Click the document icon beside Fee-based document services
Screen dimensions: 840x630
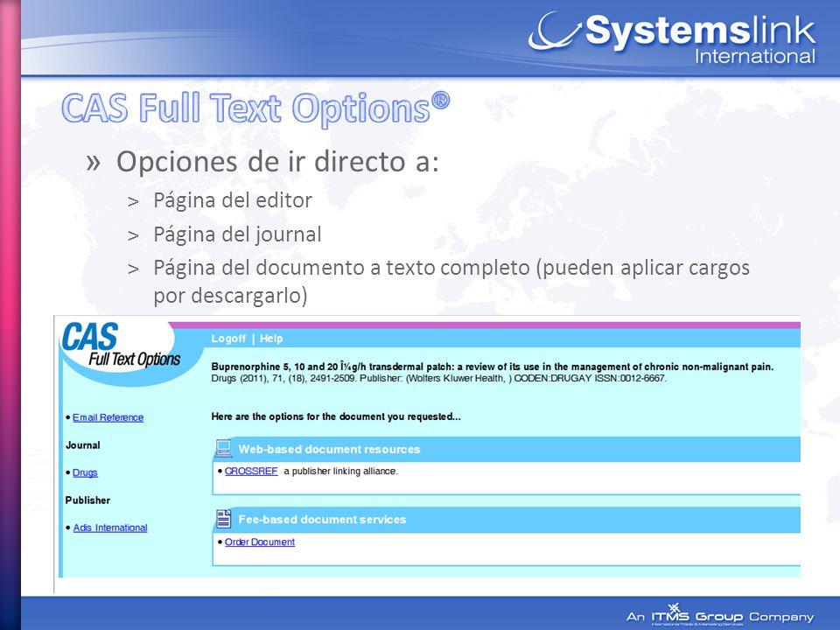tap(223, 519)
